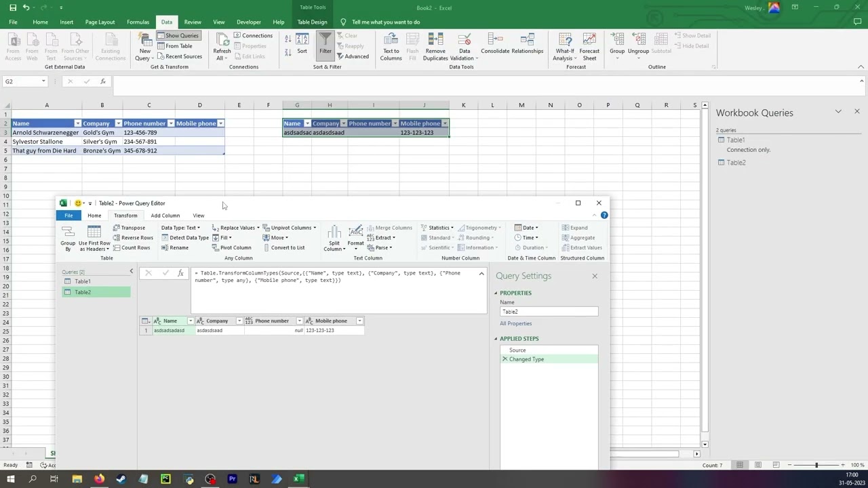Viewport: 868px width, 488px height.
Task: Click Pivot Column in Power Query
Action: [231, 247]
